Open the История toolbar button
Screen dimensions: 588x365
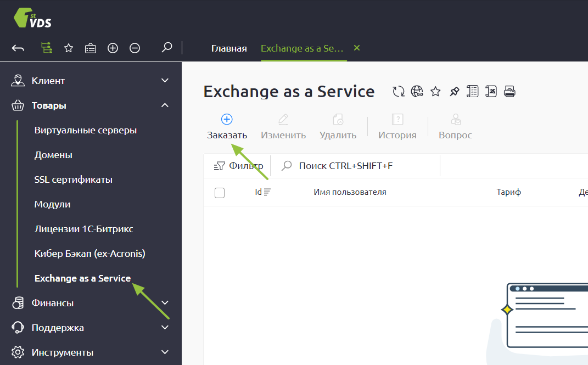397,127
